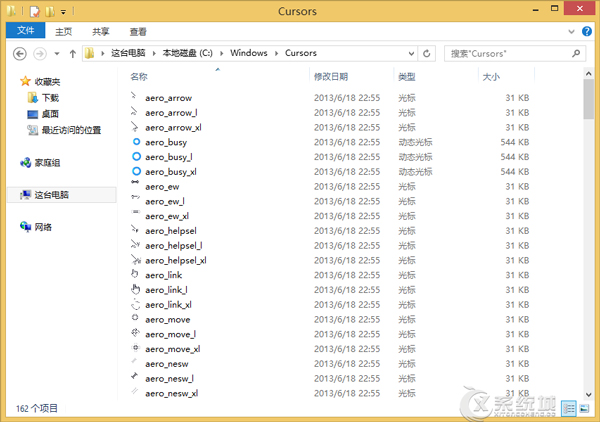Click the vertical scrollbar thumb
Screen dimensions: 600x422
click(x=589, y=99)
